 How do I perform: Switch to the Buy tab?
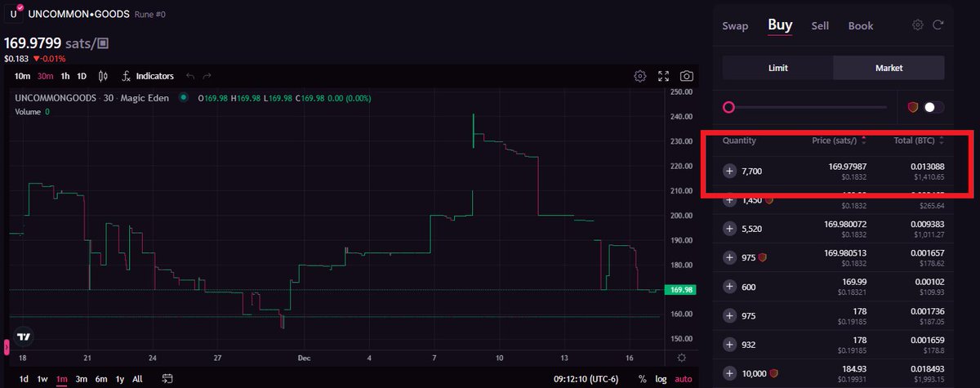(x=780, y=25)
